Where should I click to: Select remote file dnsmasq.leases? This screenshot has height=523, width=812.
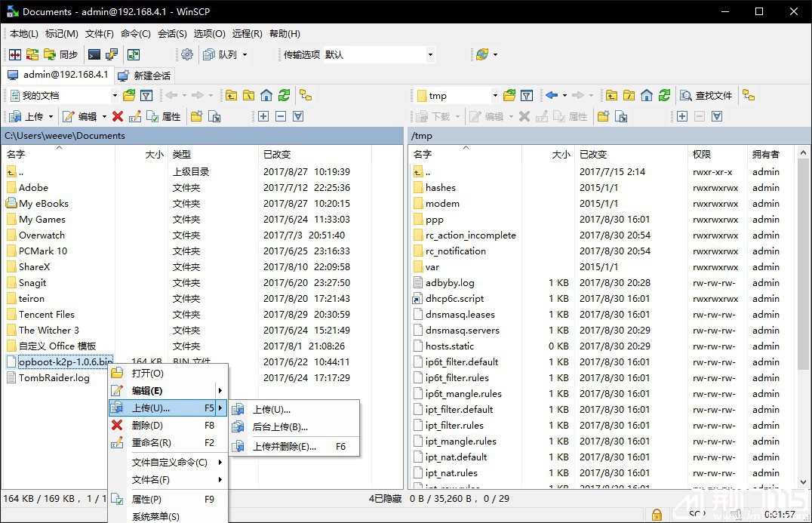point(460,314)
